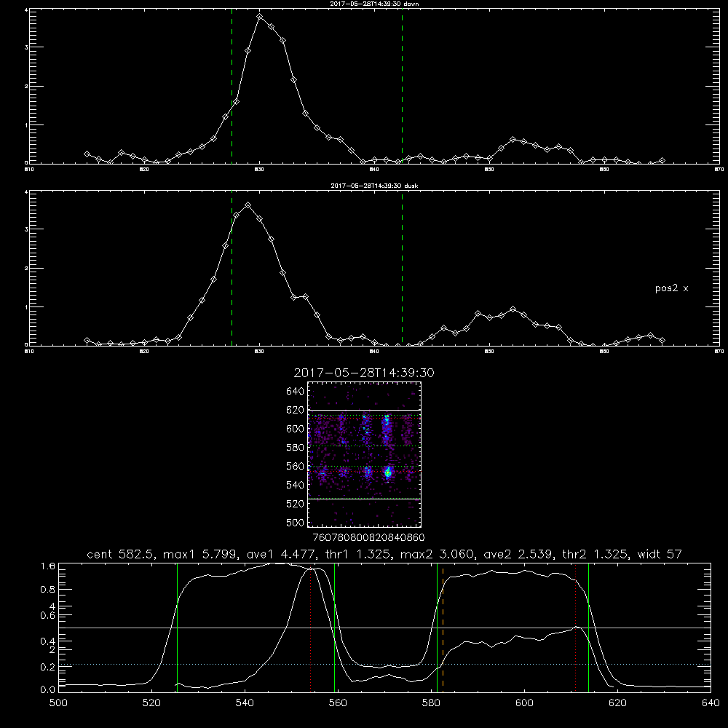Click the 'pos2 x' label
728x728 pixels.
click(672, 288)
